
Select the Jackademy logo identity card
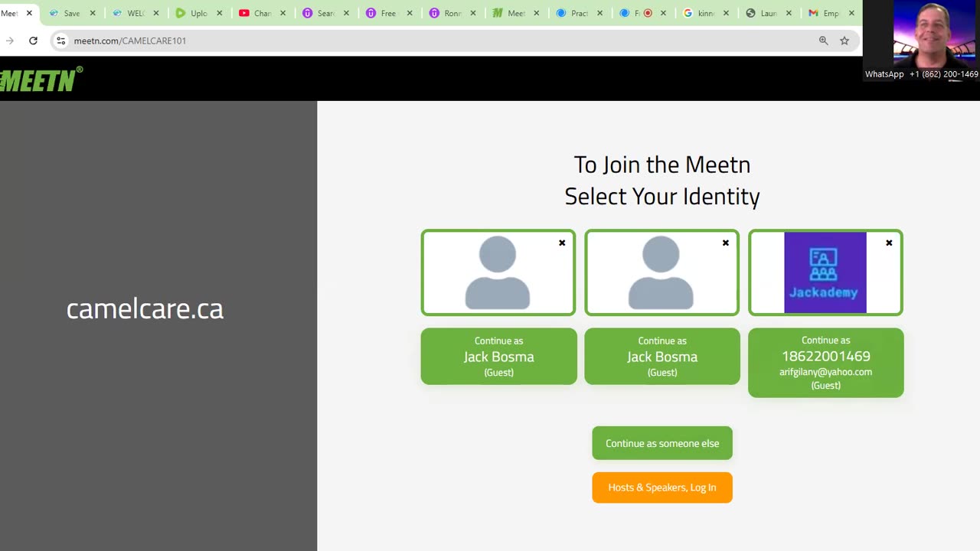click(825, 272)
